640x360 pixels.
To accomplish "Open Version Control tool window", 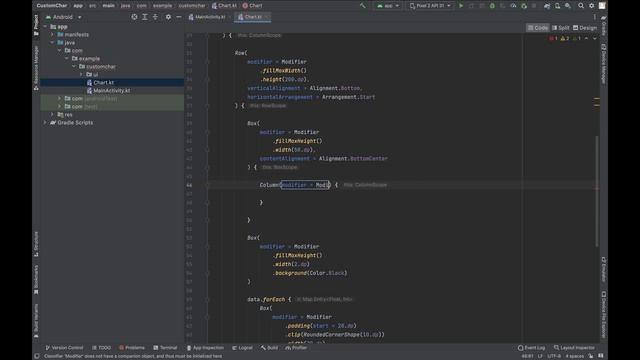I will point(64,348).
